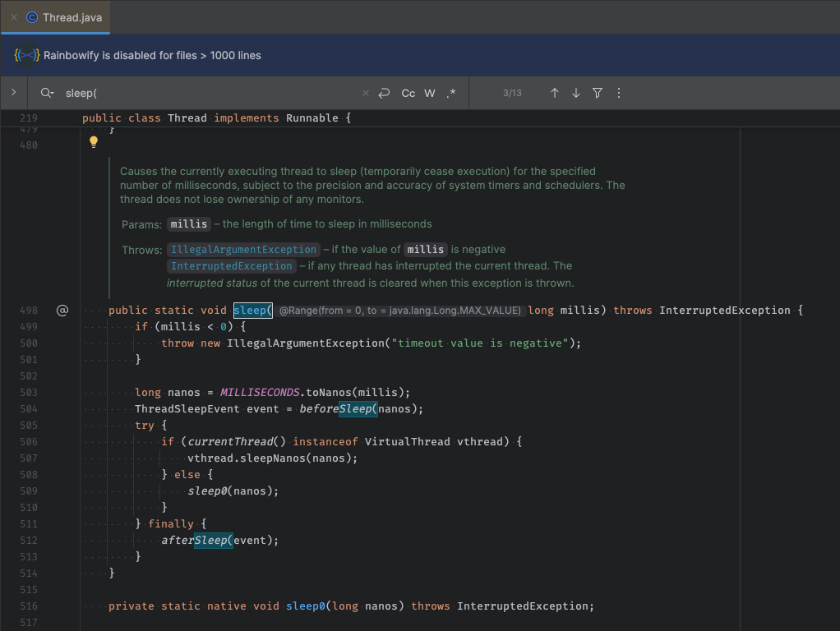This screenshot has height=631, width=840.
Task: Clear the search text
Action: click(366, 93)
